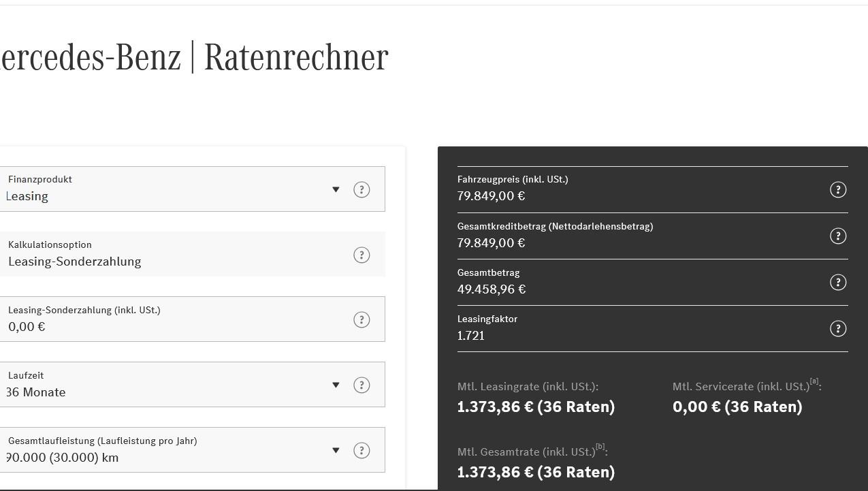868x491 pixels.
Task: Select the Mtl. Servicerate amount
Action: [x=737, y=407]
